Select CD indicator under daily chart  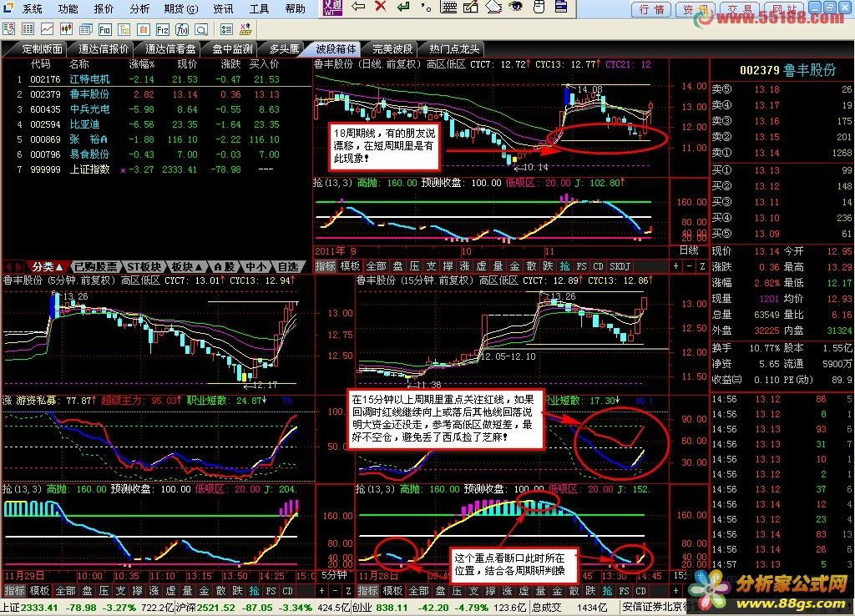598,266
